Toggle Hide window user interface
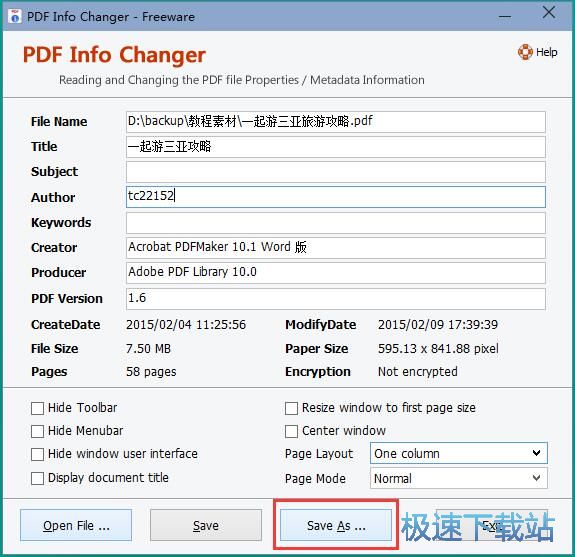 (x=37, y=454)
